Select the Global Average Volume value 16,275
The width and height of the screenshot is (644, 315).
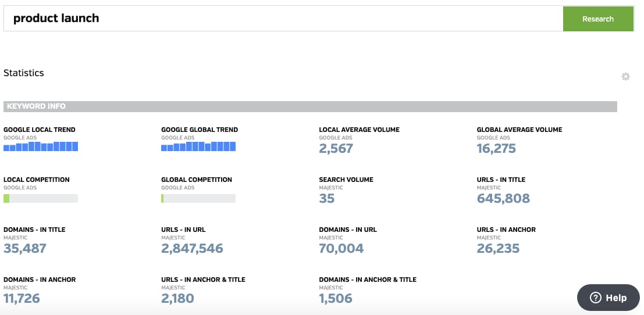[496, 148]
